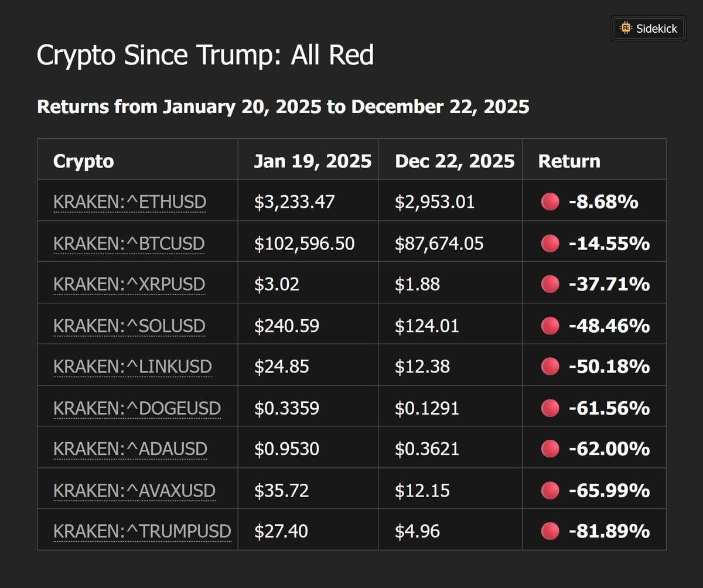This screenshot has width=703, height=588.
Task: Click the red indicator next to -14.55%
Action: (550, 243)
